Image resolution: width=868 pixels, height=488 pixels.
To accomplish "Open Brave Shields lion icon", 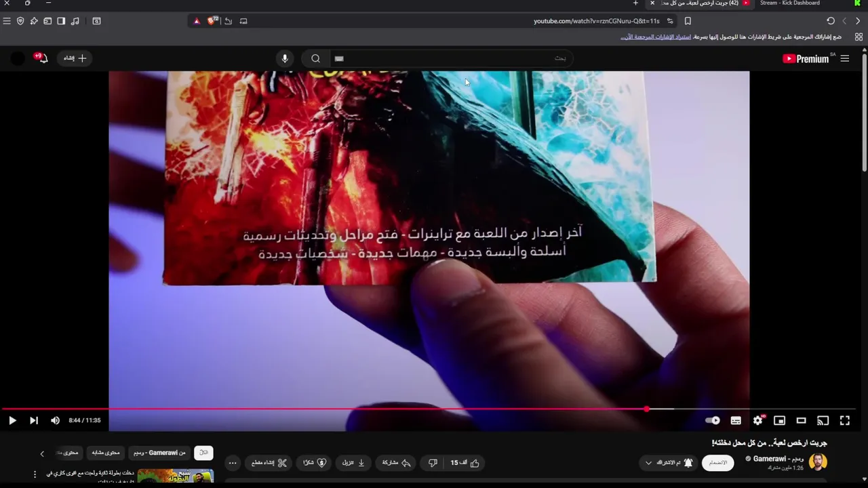I will (212, 21).
